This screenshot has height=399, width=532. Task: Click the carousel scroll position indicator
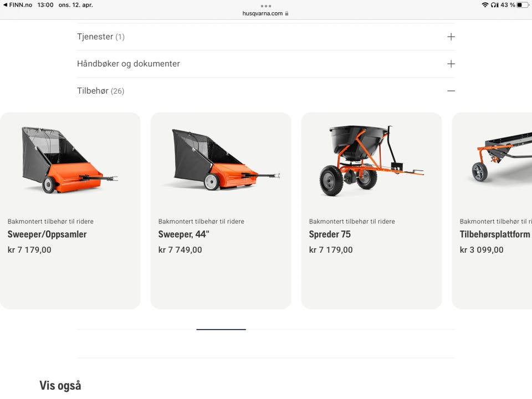click(x=221, y=329)
